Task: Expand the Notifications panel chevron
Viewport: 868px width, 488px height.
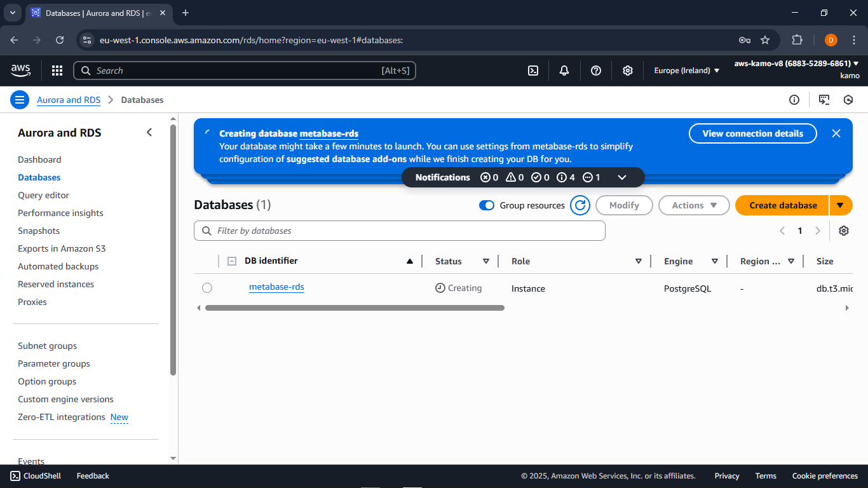Action: tap(622, 177)
